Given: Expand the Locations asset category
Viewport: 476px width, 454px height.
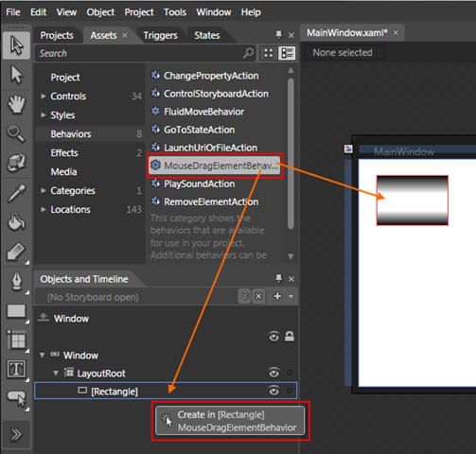Looking at the screenshot, I should 44,209.
